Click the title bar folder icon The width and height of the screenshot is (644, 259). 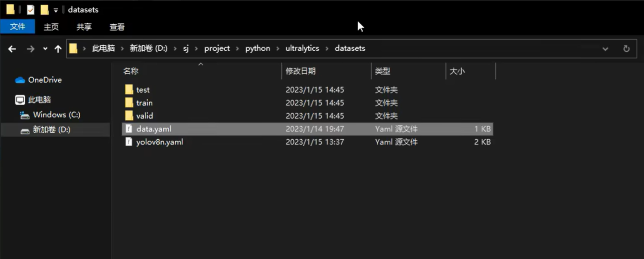[x=10, y=9]
